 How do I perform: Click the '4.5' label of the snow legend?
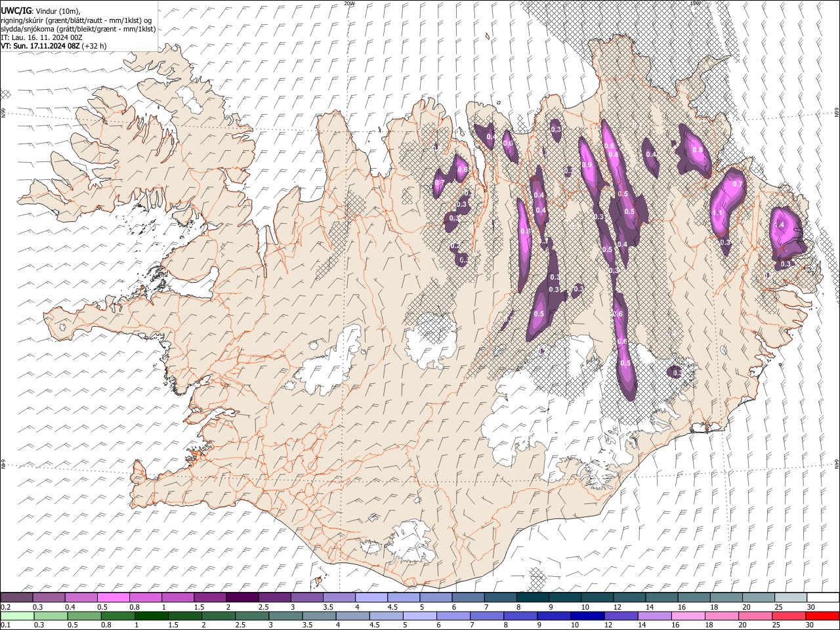click(392, 607)
